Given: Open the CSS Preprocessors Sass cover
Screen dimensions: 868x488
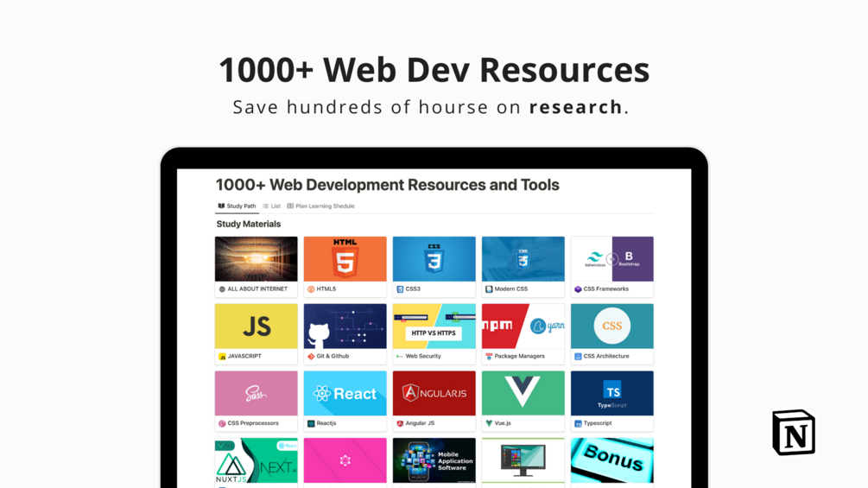Looking at the screenshot, I should (257, 393).
